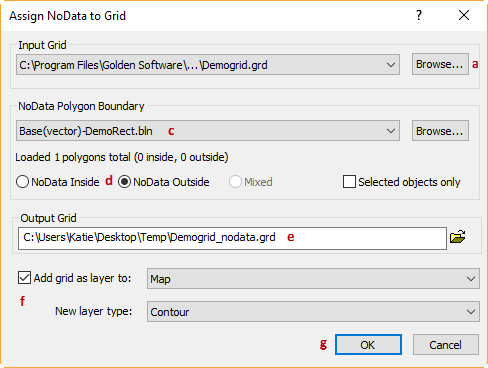
Task: Close the Assign NoData to Grid dialog
Action: coord(464,15)
